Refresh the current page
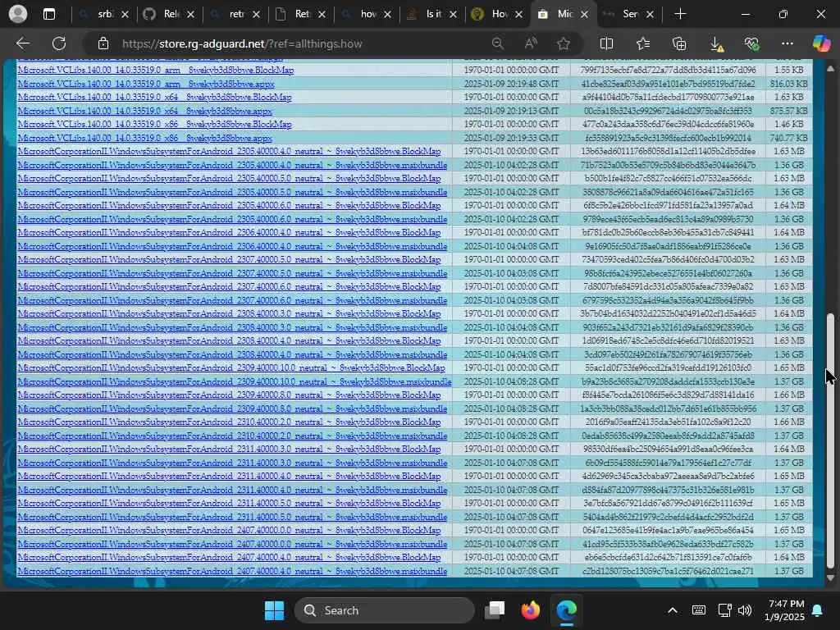 point(59,43)
